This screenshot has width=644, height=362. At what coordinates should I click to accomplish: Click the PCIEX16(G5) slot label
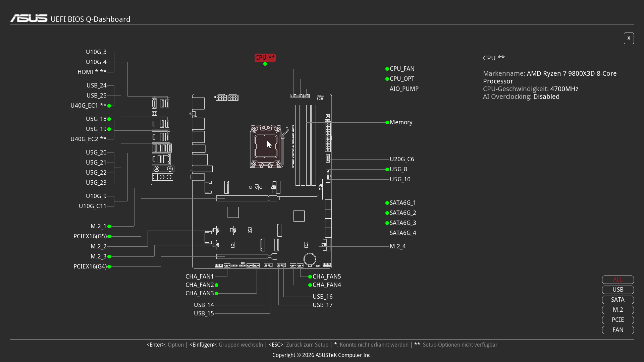click(x=90, y=236)
